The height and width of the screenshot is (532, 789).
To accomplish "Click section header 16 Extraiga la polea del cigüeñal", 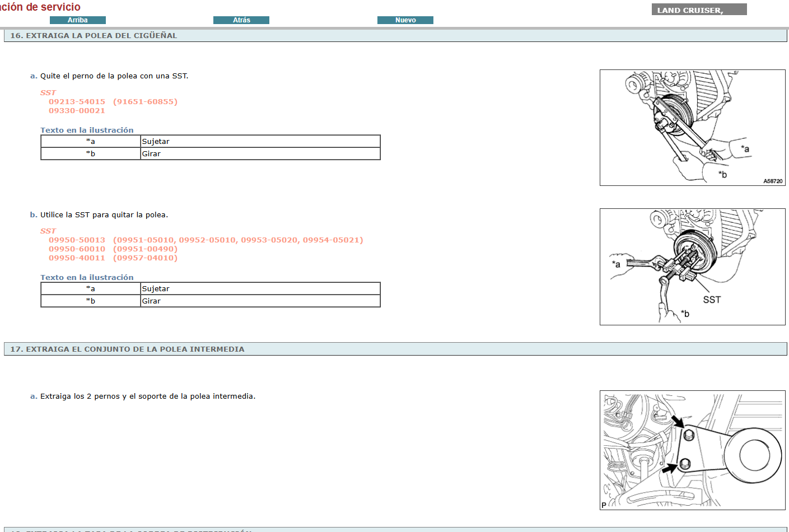I will click(94, 36).
